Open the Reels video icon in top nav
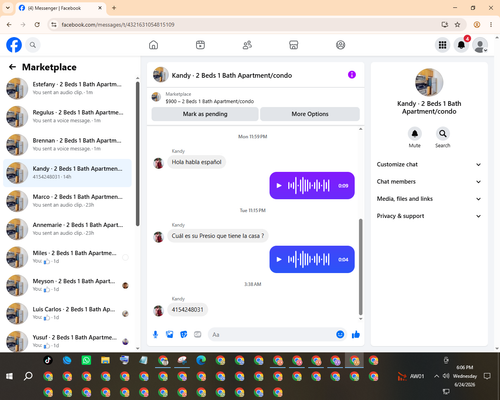The width and height of the screenshot is (500, 400). [x=200, y=45]
